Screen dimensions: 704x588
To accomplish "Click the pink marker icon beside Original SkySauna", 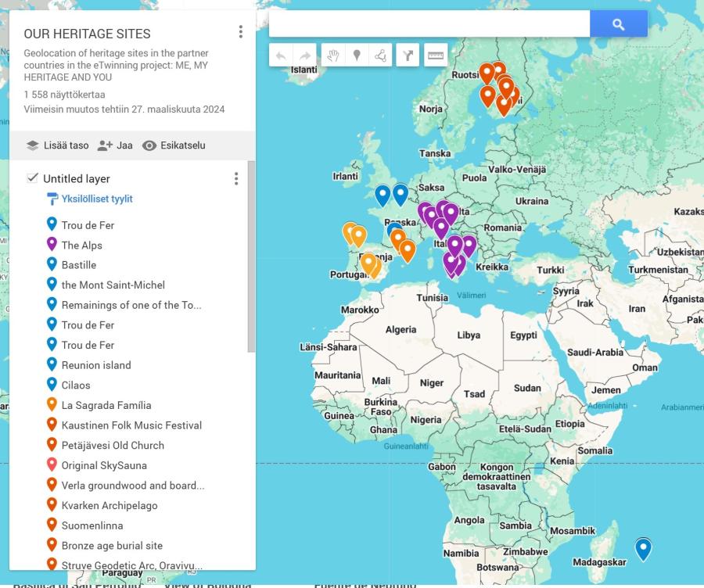I will coord(52,464).
